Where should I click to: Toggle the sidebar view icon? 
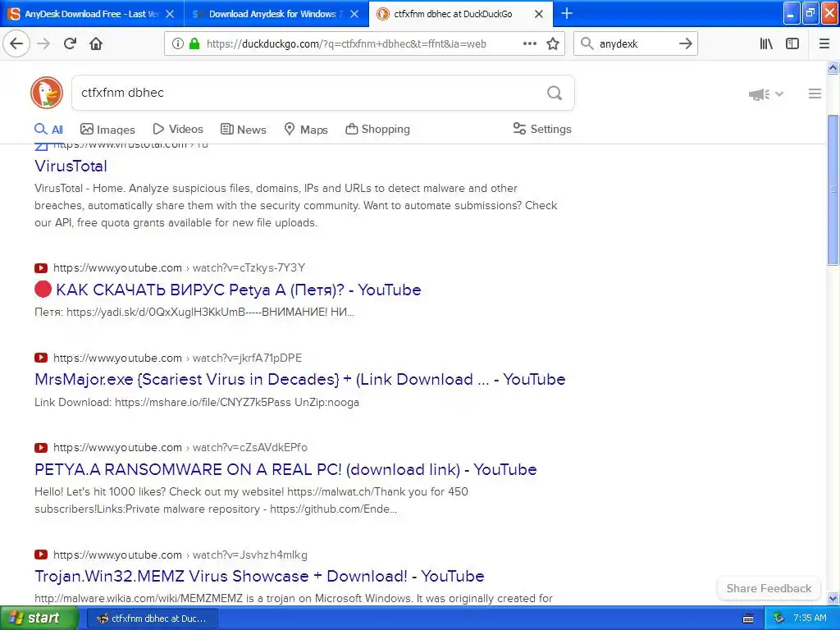792,43
